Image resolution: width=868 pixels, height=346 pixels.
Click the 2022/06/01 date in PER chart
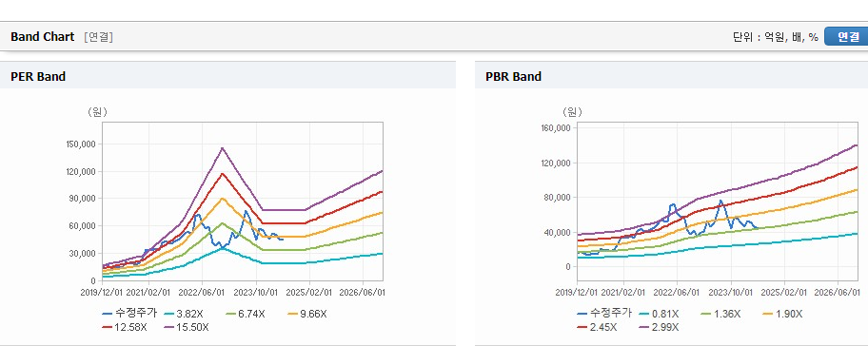point(202,292)
